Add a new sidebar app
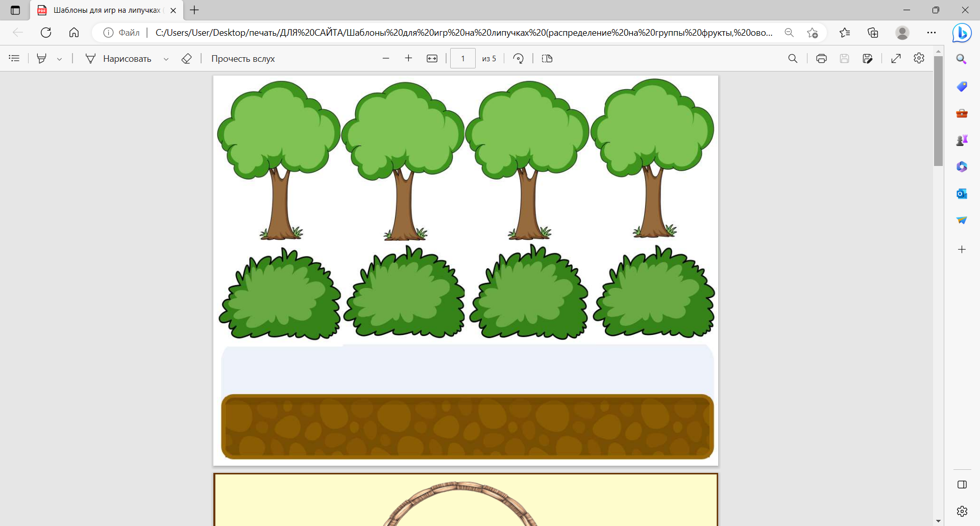 962,250
